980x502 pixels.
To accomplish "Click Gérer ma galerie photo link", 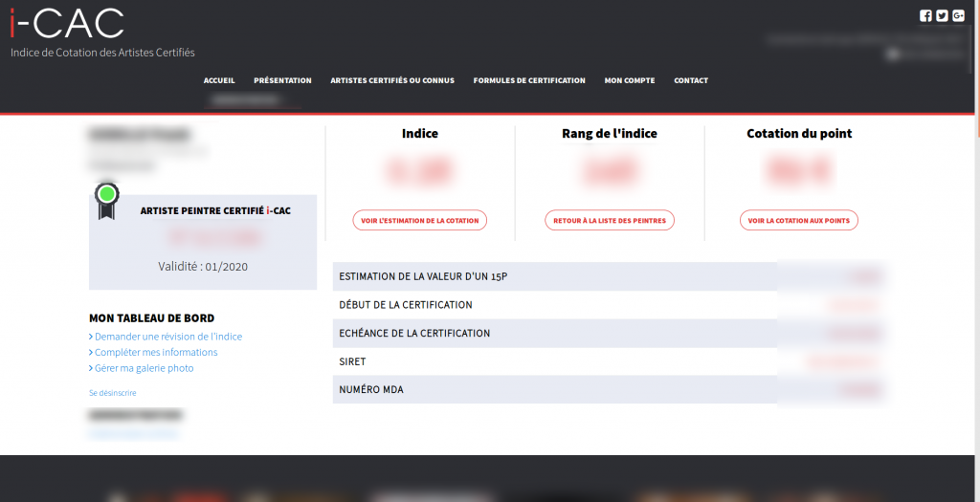I will 144,368.
